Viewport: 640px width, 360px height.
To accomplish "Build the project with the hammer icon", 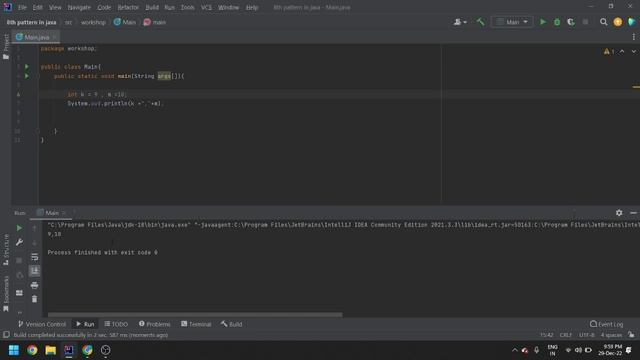I will coord(480,22).
